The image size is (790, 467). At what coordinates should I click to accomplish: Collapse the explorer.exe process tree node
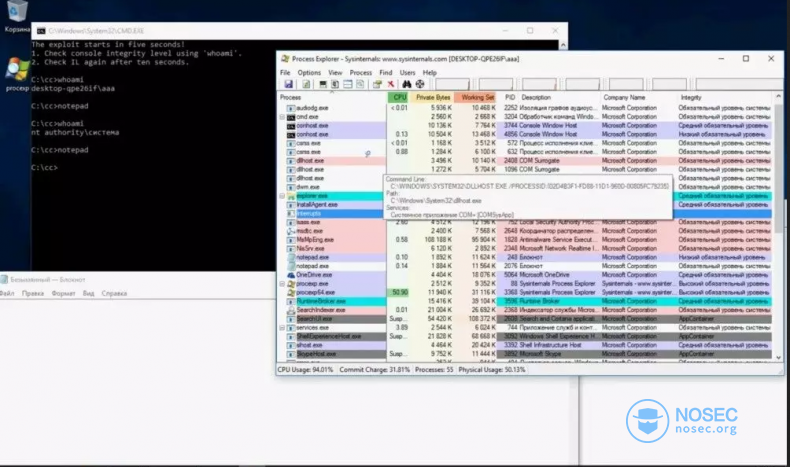[282, 196]
